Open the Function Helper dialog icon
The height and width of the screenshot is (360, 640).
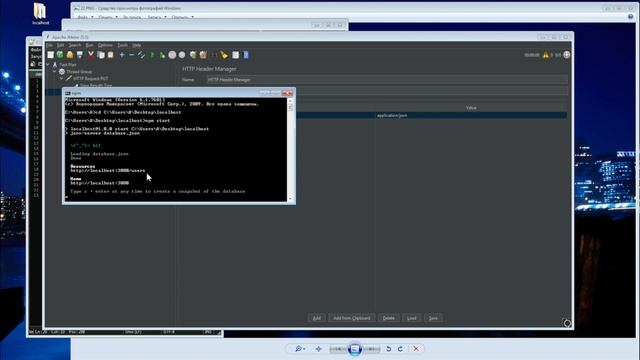point(236,55)
